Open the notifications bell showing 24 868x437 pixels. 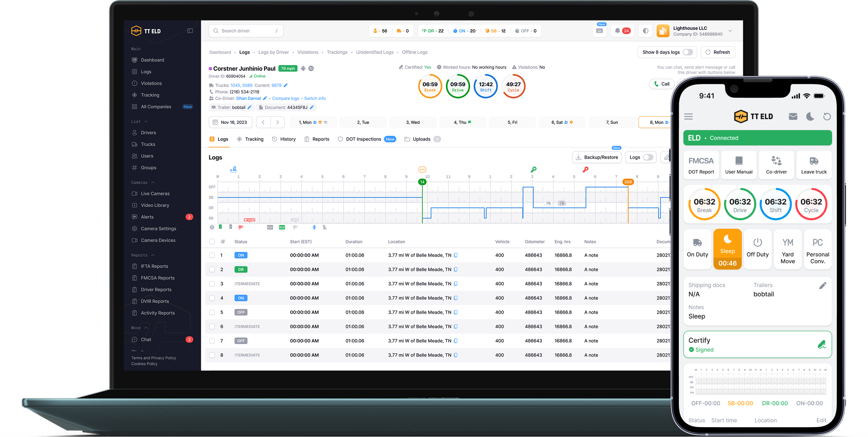(x=622, y=30)
